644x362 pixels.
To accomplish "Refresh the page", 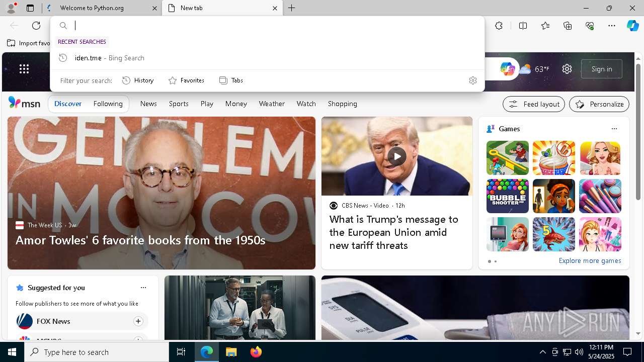I will [36, 26].
